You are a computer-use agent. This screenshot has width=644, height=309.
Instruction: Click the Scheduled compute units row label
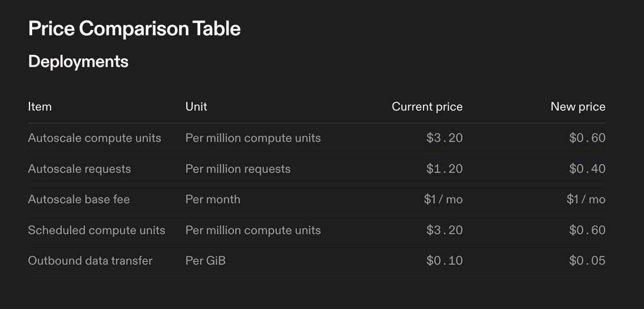point(97,230)
